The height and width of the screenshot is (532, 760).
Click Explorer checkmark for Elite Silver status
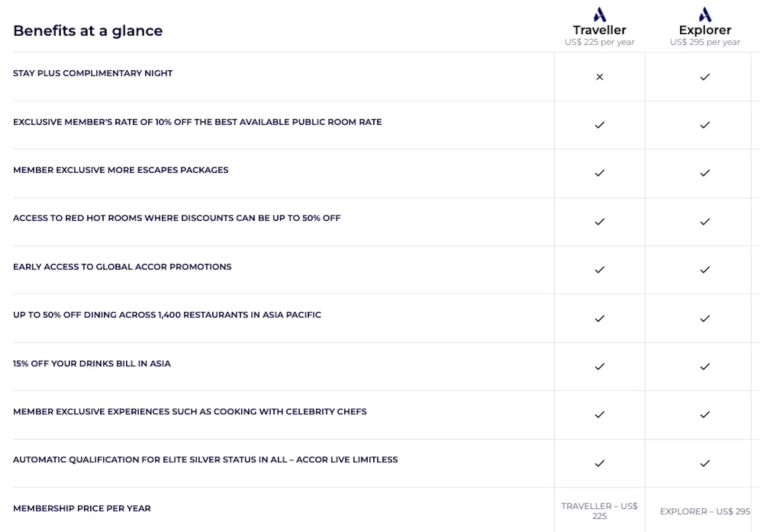click(x=705, y=463)
